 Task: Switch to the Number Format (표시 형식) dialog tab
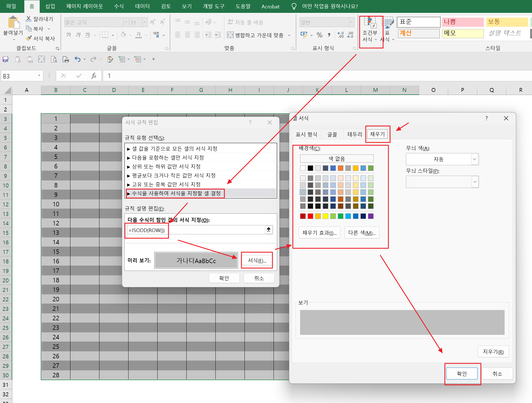[x=307, y=134]
